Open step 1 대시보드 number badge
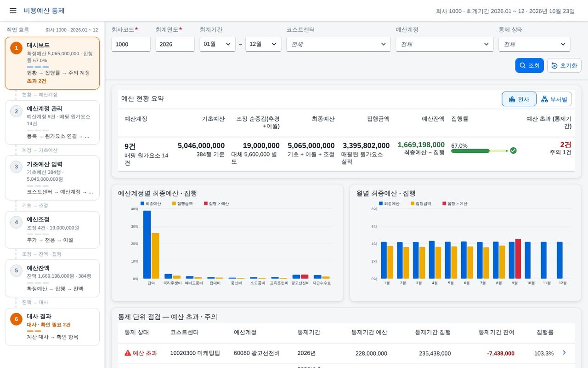The image size is (588, 368). [x=16, y=48]
